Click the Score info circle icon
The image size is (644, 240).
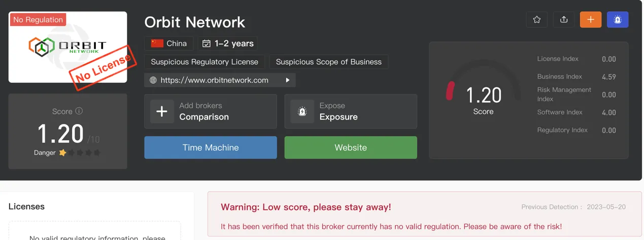(79, 111)
